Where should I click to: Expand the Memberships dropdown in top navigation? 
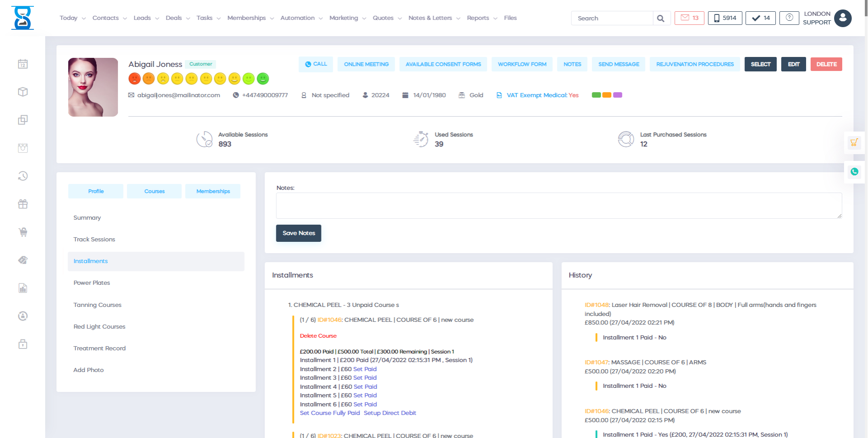pyautogui.click(x=250, y=18)
